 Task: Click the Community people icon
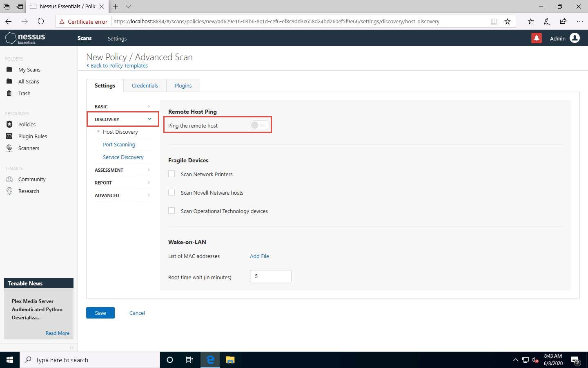(9, 179)
